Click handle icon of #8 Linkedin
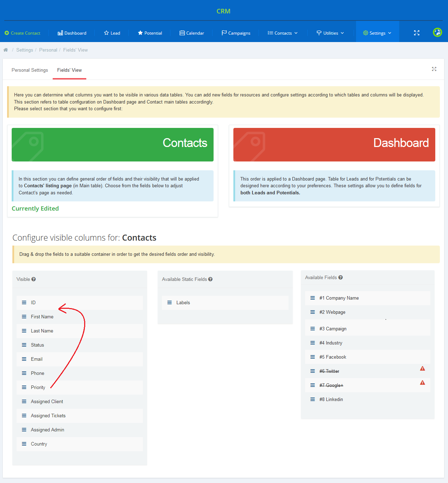Viewport: 448px width, 483px height. coord(313,399)
